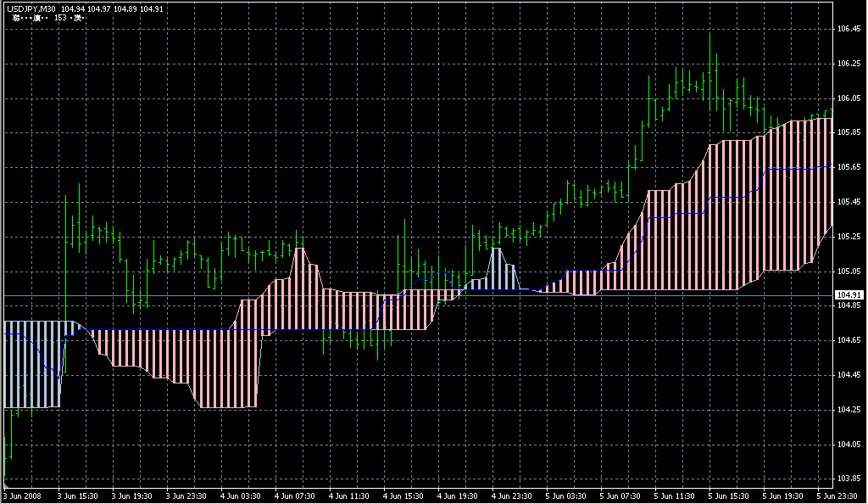Click the 4 Jun 11:30 time label

point(349,496)
